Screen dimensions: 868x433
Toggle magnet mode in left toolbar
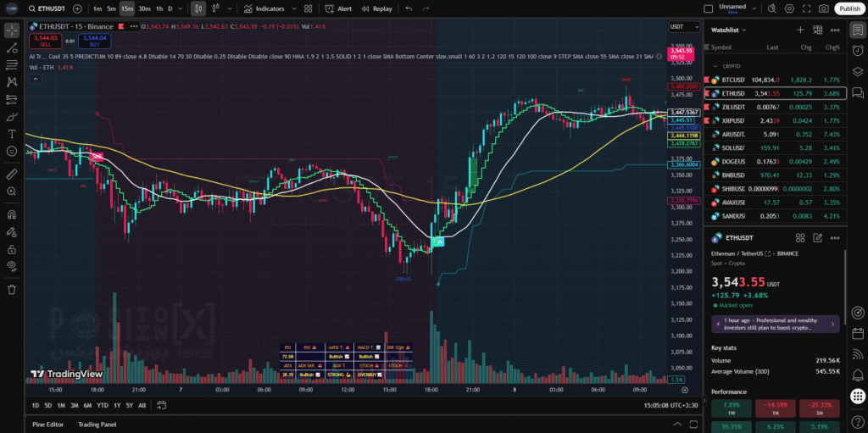click(12, 214)
